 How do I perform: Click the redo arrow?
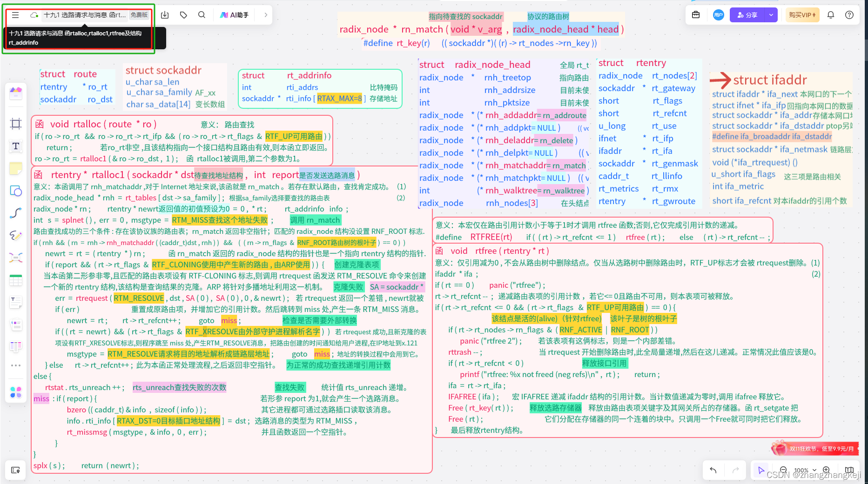tap(736, 470)
